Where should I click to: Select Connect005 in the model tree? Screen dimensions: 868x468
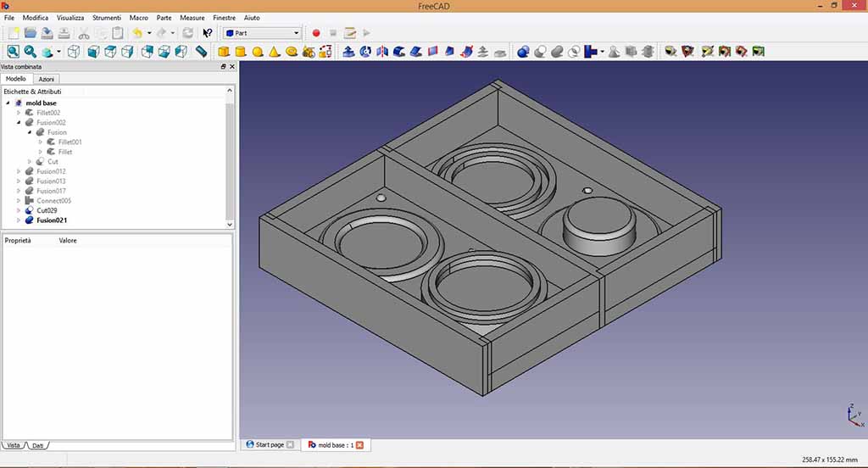click(x=53, y=200)
